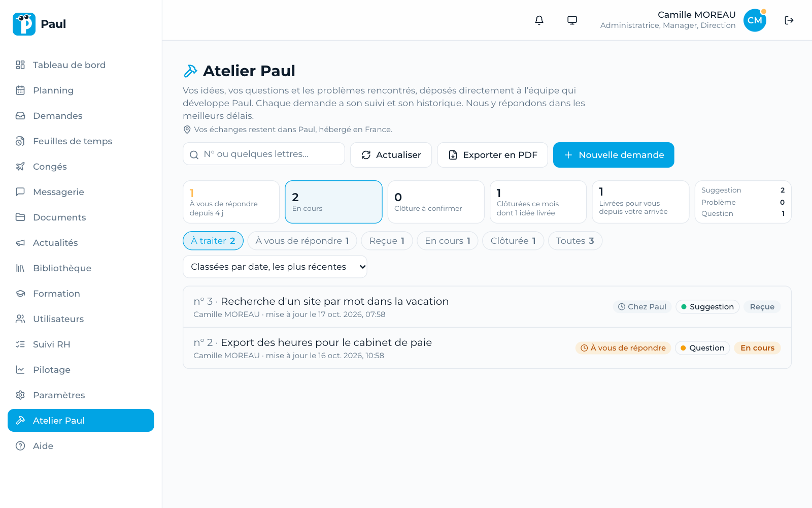Click the Documents folder icon
This screenshot has height=508, width=812.
(x=20, y=217)
